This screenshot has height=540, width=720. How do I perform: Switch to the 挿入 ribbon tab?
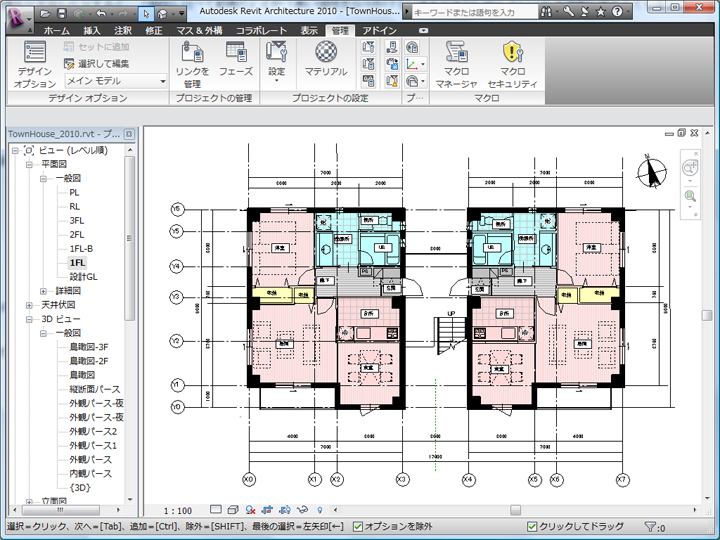coord(92,31)
